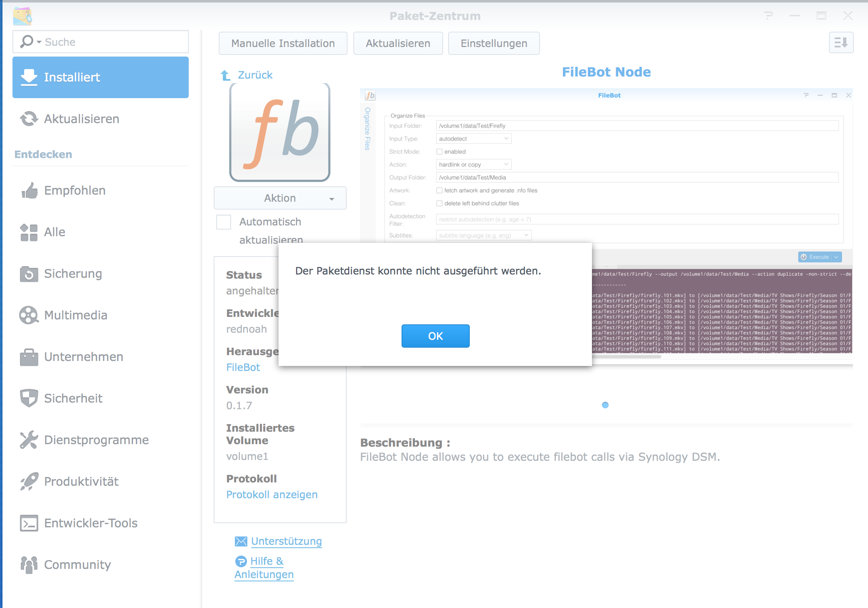Open Hilfe & Anleitungen link
Viewport: 868px width, 608px height.
pyautogui.click(x=264, y=568)
